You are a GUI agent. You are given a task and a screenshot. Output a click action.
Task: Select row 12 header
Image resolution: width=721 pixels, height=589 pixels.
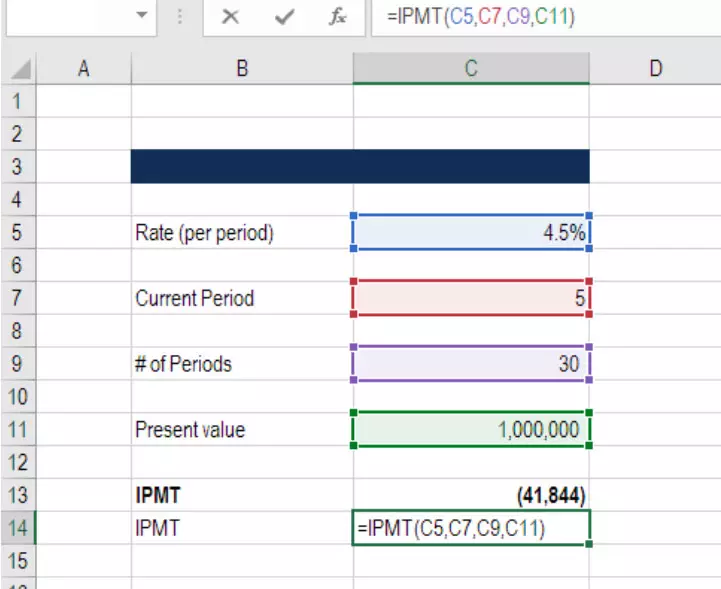[x=17, y=462]
